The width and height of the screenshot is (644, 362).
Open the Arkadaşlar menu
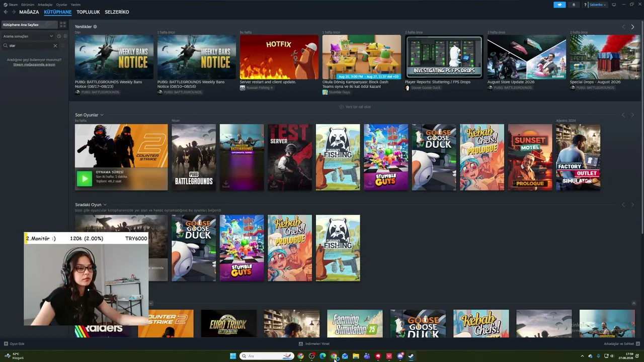[x=45, y=5]
